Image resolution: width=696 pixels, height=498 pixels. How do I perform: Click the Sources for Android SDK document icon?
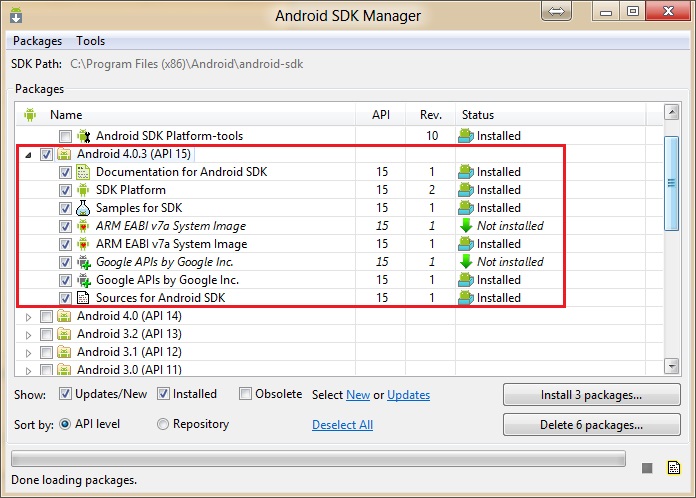point(83,298)
